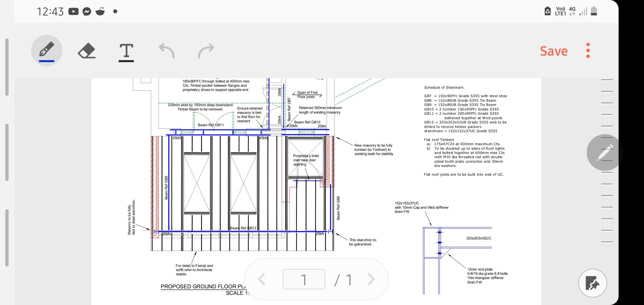This screenshot has height=305, width=644.
Task: Tap the 'Schedule of Steelwork' heading
Action: [443, 88]
